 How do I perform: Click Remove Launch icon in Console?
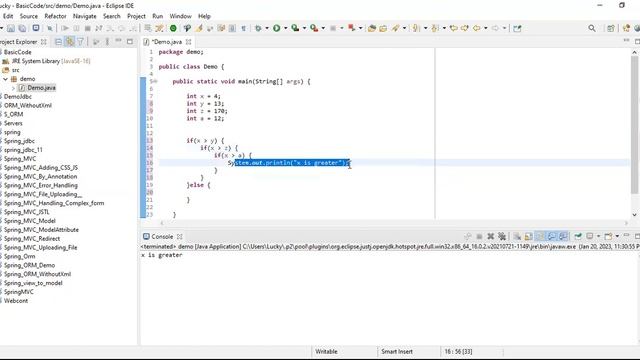tap(491, 236)
